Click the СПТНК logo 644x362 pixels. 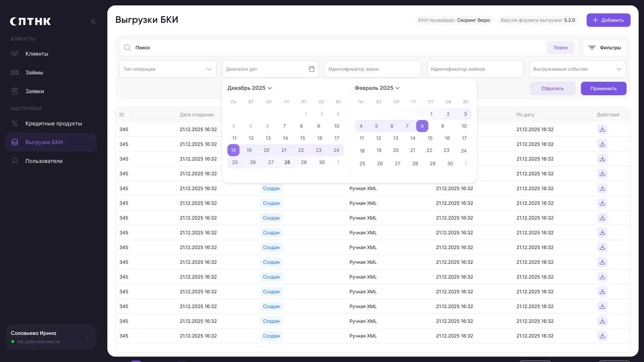31,21
